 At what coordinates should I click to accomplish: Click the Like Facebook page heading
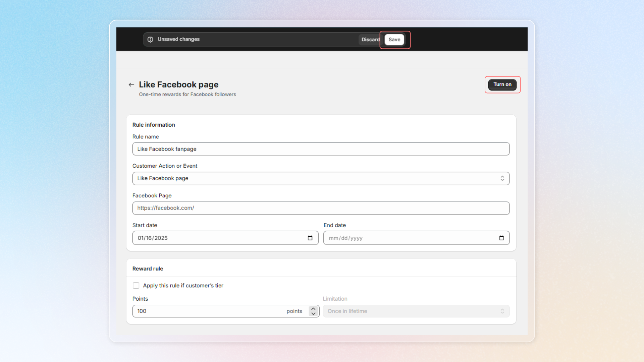[178, 84]
